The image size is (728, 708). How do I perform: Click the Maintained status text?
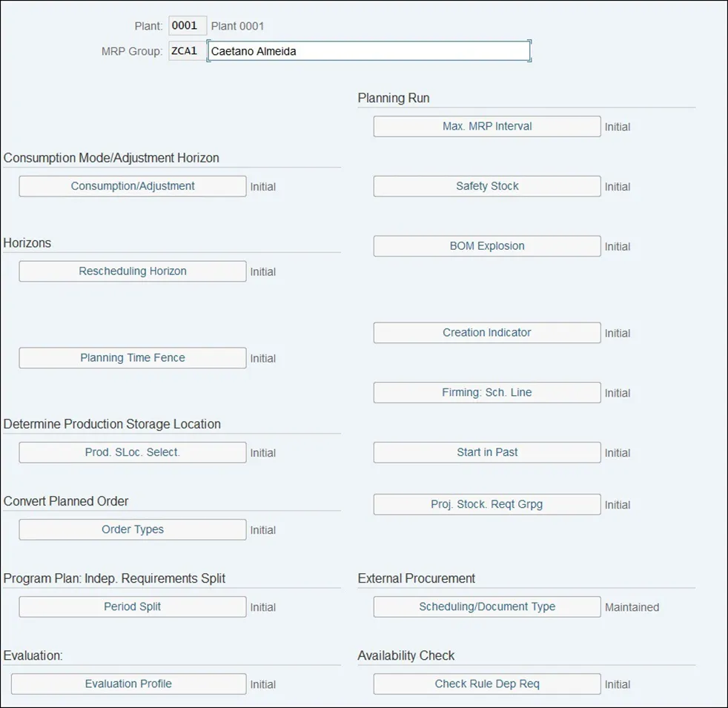click(632, 607)
